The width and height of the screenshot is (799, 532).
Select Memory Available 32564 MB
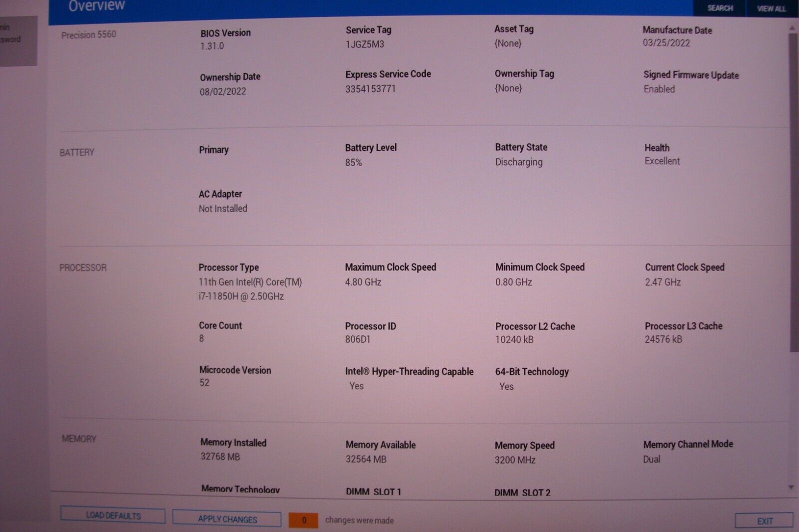point(366,459)
